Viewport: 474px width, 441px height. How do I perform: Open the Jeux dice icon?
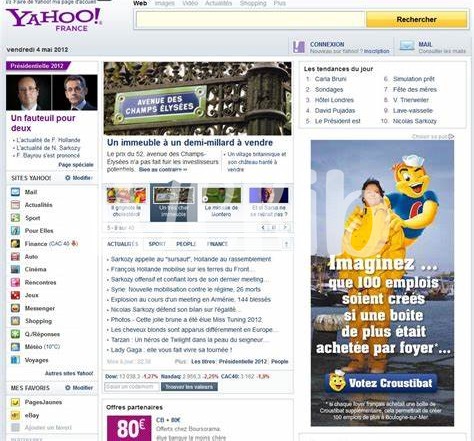(15, 295)
